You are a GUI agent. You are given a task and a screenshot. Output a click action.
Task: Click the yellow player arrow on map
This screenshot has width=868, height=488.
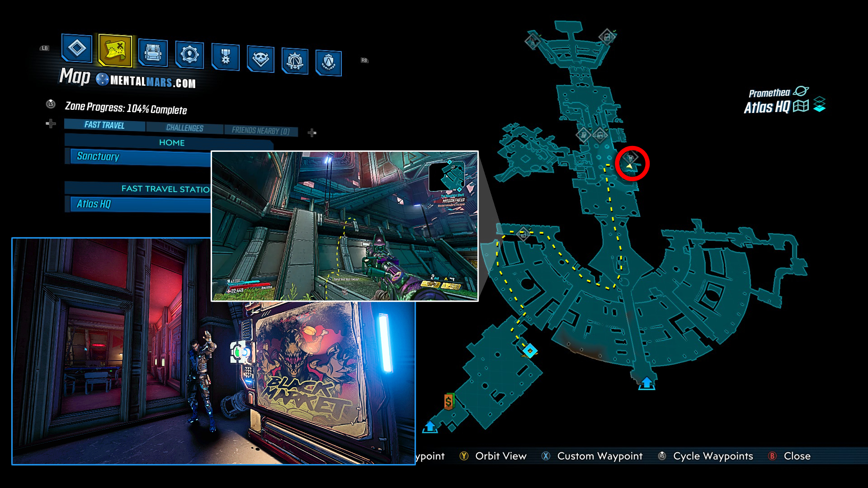(629, 166)
